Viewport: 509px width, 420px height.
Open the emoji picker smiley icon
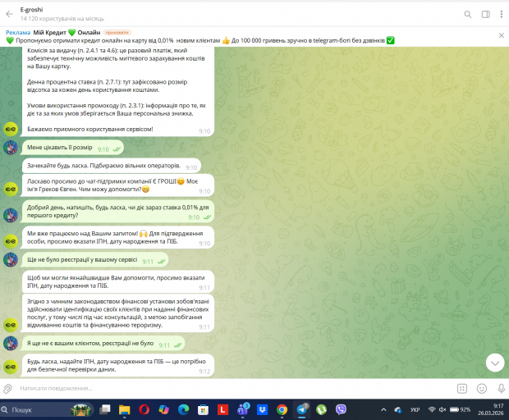[482, 388]
